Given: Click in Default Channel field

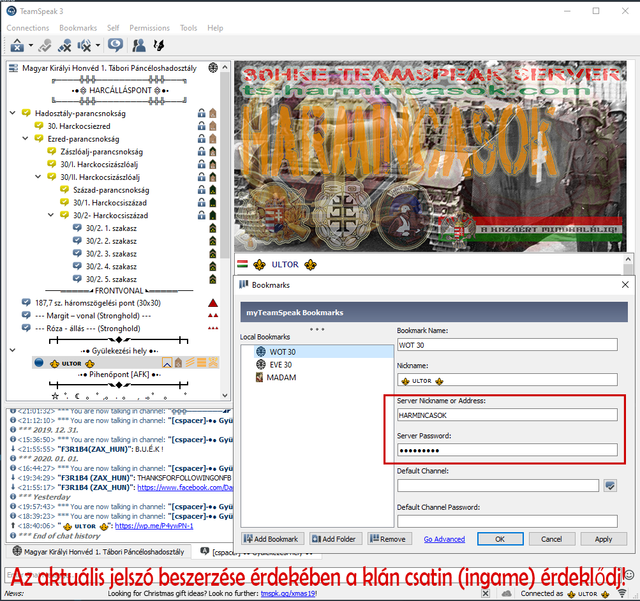Looking at the screenshot, I should click(x=498, y=485).
